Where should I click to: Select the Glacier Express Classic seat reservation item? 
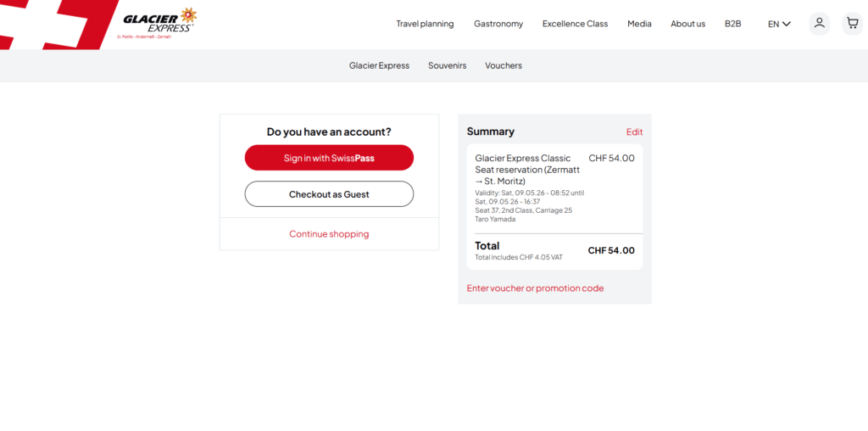[523, 169]
